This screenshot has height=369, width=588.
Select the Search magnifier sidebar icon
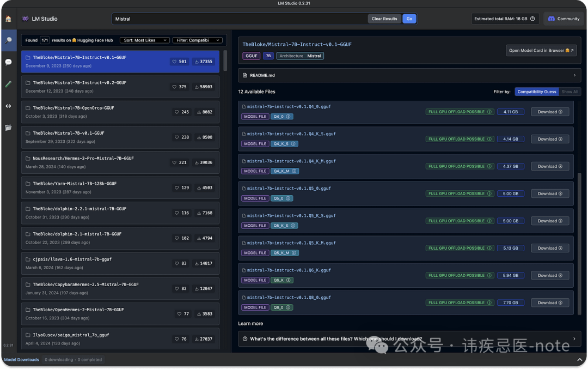pos(8,40)
